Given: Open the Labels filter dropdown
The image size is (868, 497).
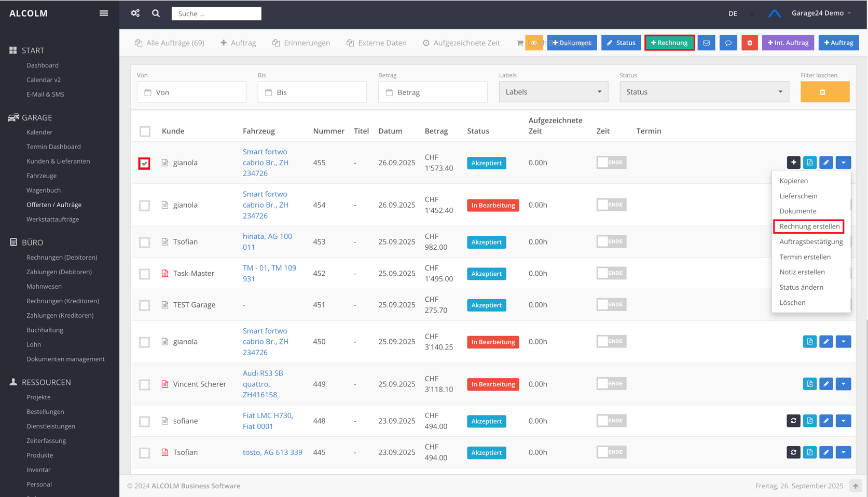Looking at the screenshot, I should pyautogui.click(x=553, y=92).
